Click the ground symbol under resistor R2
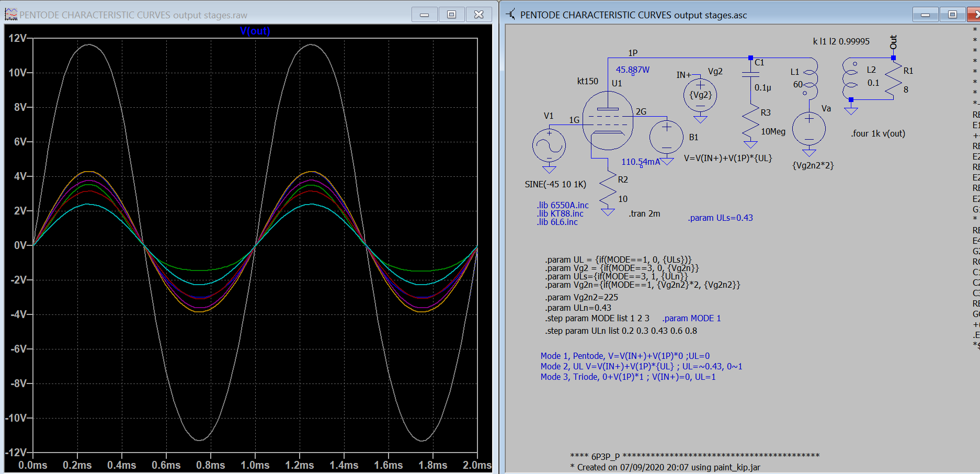 pyautogui.click(x=608, y=212)
